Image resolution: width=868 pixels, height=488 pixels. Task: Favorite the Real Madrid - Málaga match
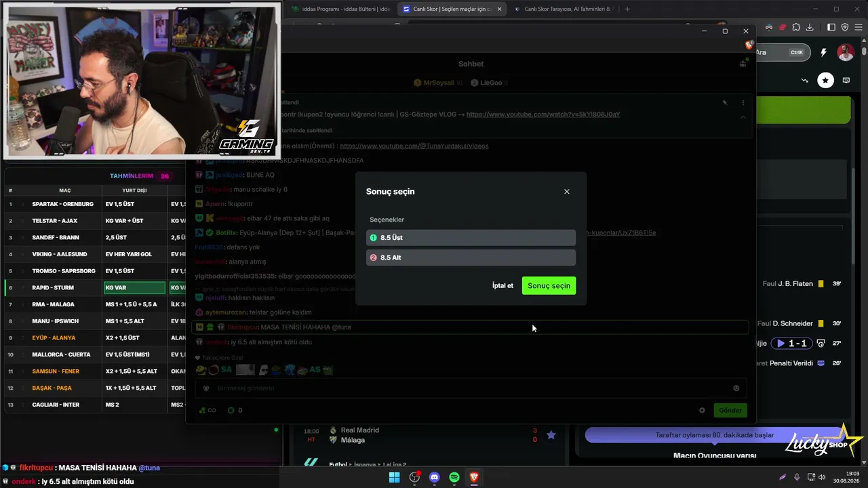[551, 435]
